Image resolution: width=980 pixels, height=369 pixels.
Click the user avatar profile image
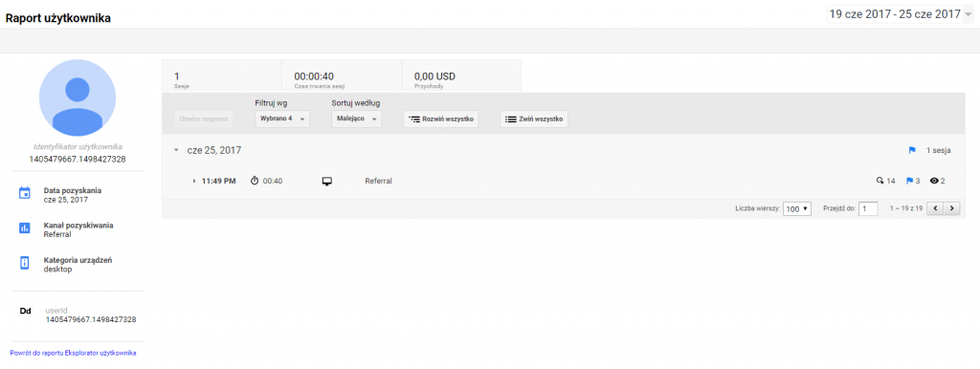78,98
